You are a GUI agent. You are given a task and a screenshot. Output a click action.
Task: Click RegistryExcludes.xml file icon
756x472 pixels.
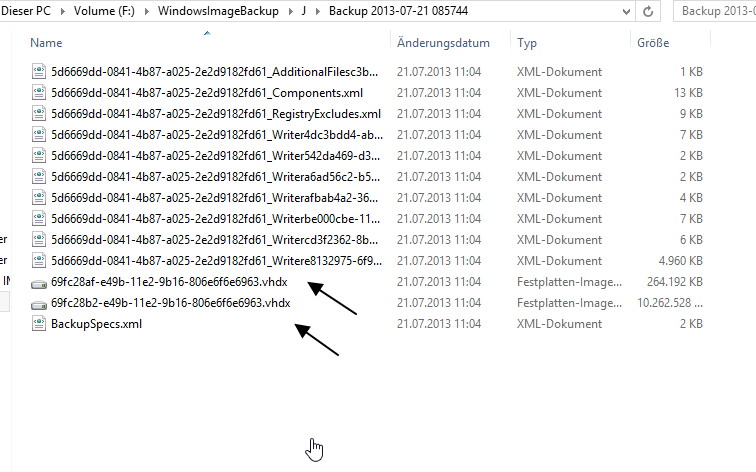click(39, 114)
